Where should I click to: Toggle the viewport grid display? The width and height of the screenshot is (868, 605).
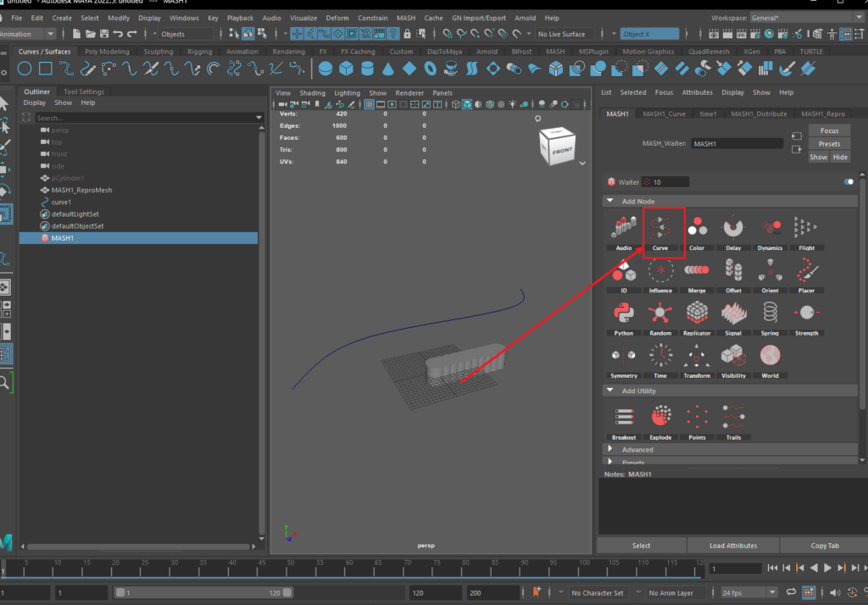tap(369, 104)
